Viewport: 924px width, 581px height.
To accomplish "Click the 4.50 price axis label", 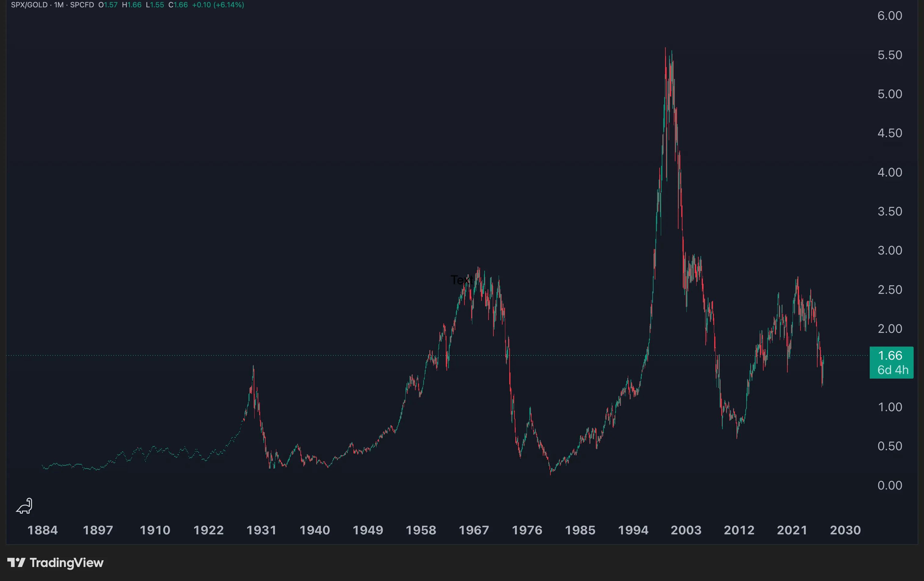I will click(890, 133).
